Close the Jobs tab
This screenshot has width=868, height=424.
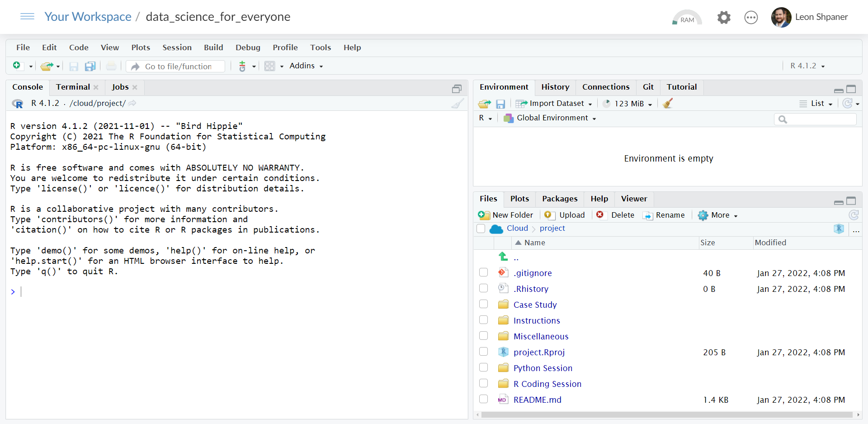[x=135, y=87]
